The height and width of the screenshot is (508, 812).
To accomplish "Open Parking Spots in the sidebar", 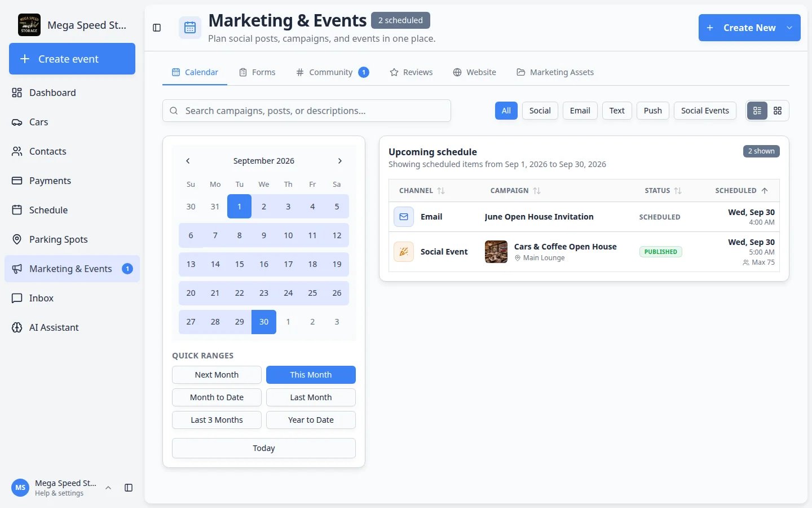I will 72,239.
